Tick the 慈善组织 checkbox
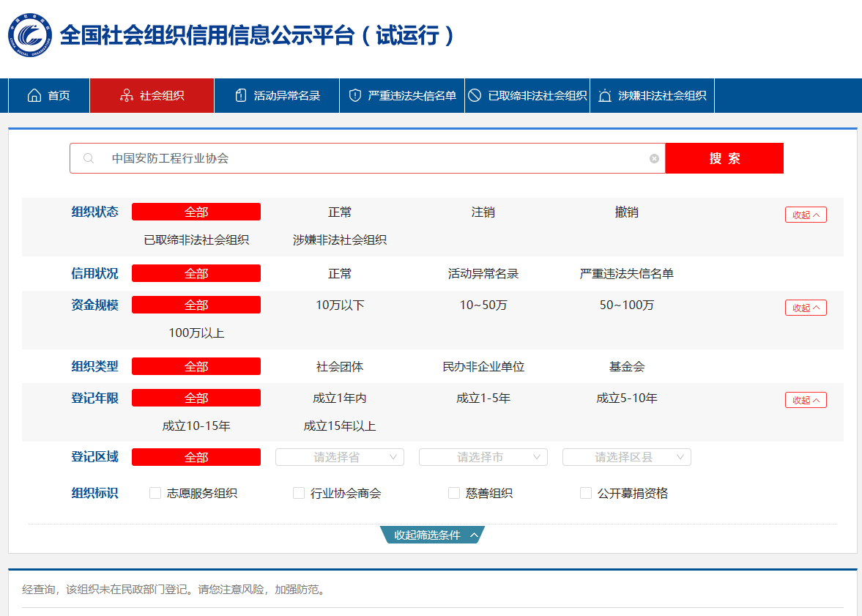The height and width of the screenshot is (616, 862). tap(454, 494)
